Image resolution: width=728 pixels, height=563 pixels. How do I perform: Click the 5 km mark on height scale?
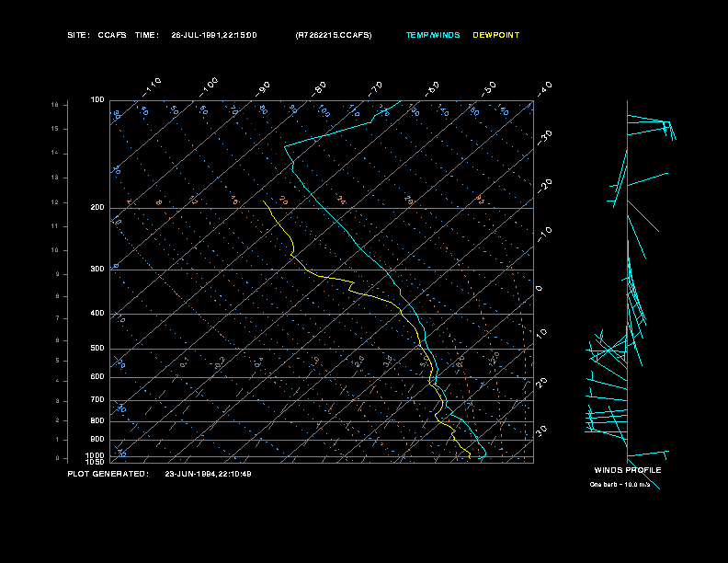coord(58,361)
